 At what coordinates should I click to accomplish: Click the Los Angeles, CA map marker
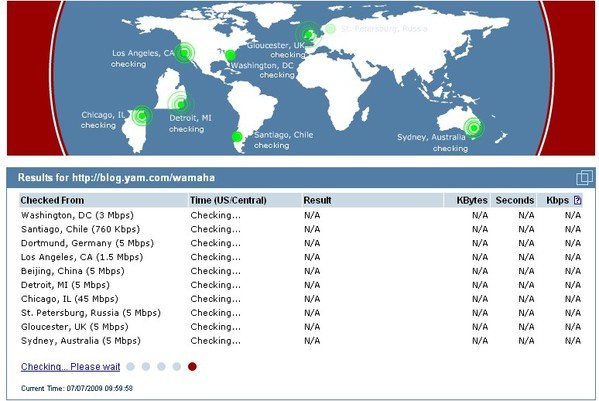pos(184,53)
